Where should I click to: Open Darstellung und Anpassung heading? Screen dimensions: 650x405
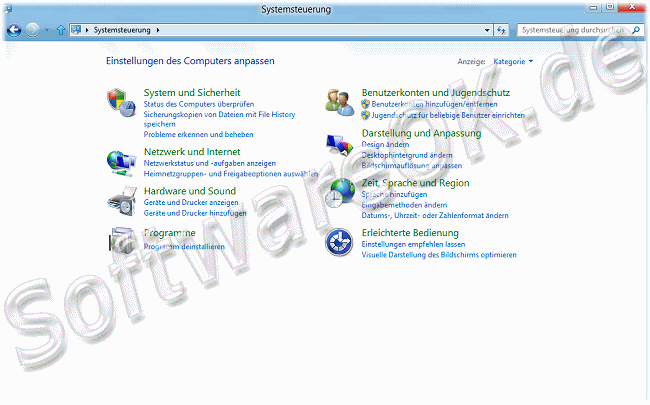pos(422,133)
